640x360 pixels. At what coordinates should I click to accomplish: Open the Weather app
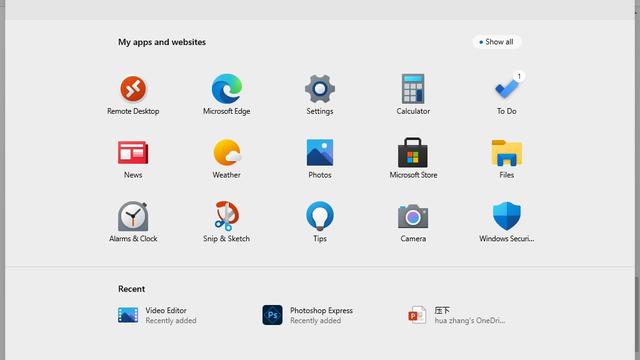[227, 159]
